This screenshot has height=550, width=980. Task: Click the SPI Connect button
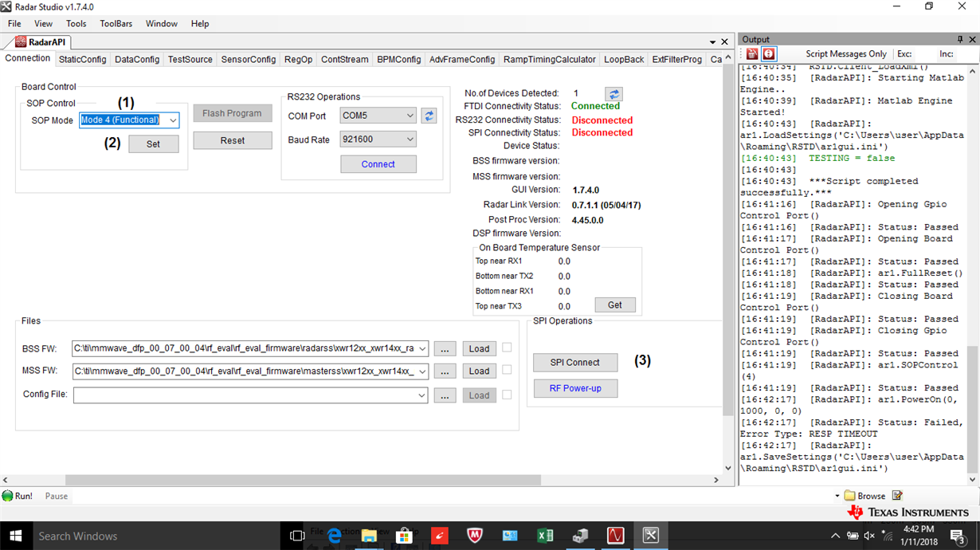point(575,363)
